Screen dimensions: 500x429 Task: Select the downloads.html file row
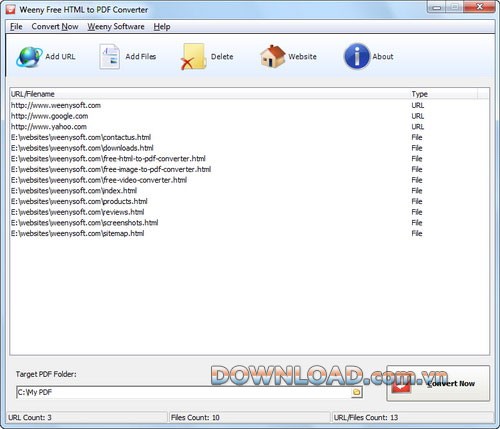[250, 148]
